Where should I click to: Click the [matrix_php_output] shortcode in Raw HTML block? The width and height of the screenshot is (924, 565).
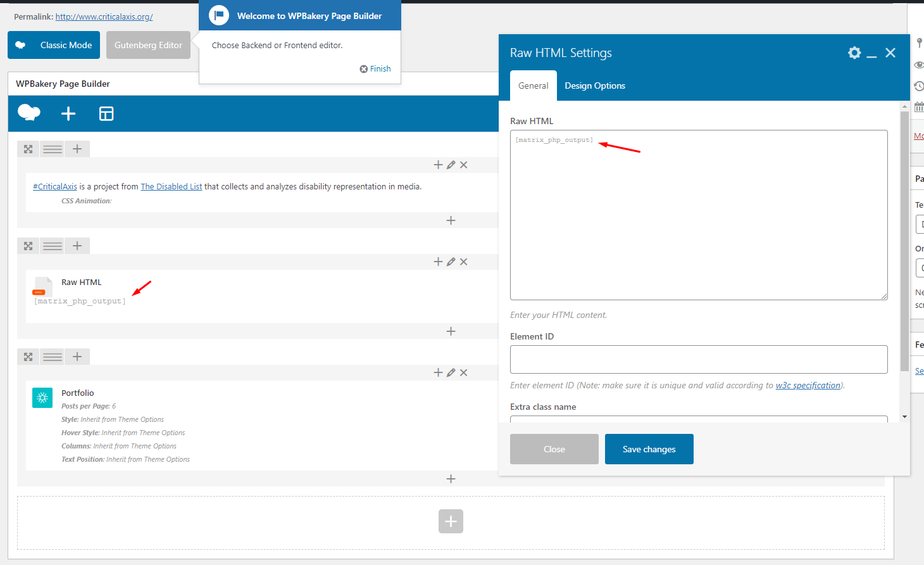click(x=80, y=301)
